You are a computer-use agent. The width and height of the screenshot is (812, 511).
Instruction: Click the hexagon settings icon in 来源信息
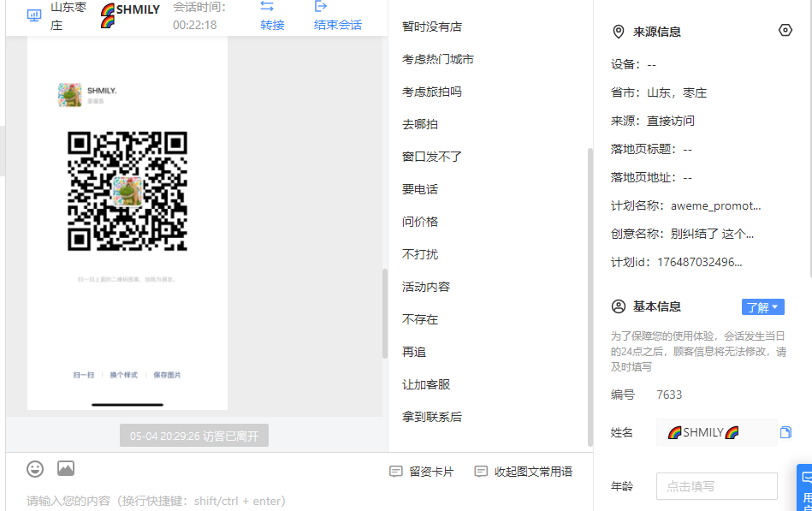[785, 31]
